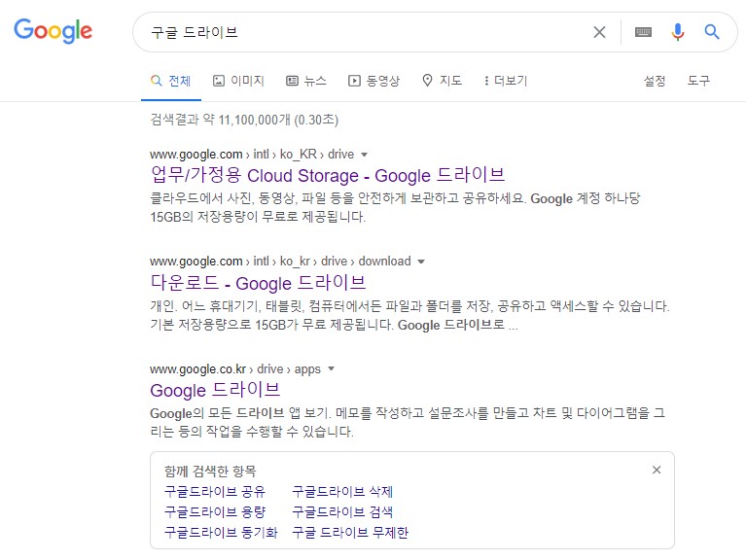Open the third result titled Google 드라이브

pyautogui.click(x=215, y=390)
